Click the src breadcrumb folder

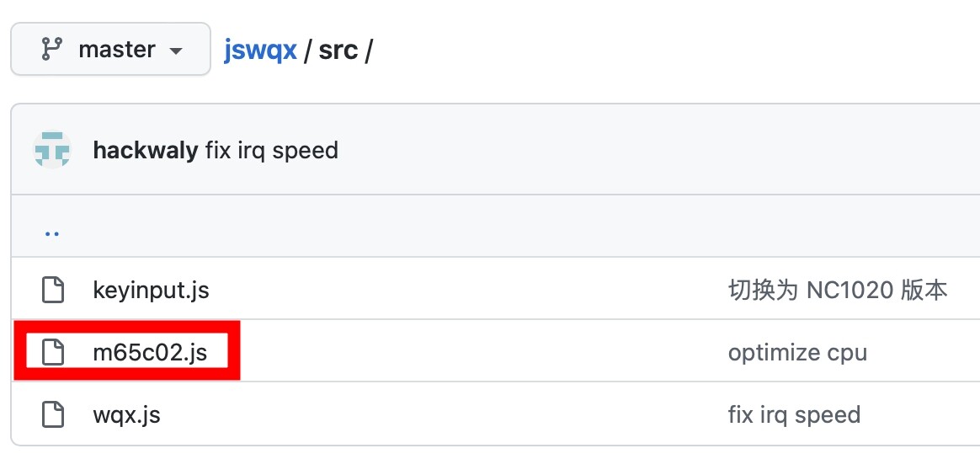338,50
